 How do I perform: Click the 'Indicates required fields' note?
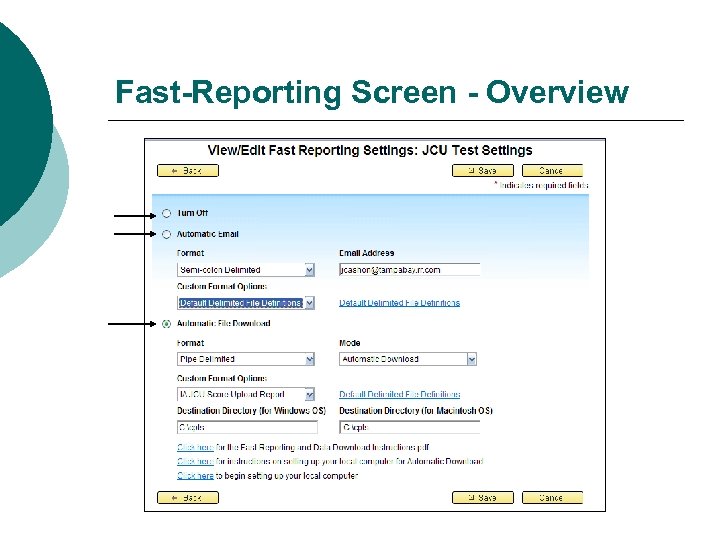point(541,185)
